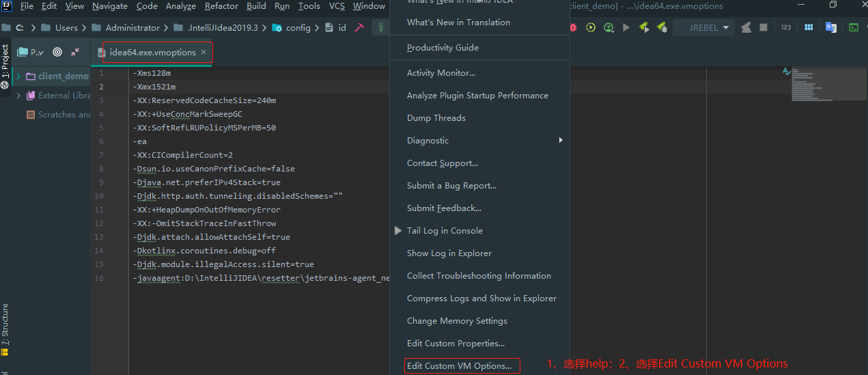Viewport: 868px width, 375px height.
Task: Click the Rebel Run rocket icon
Action: coord(644,28)
